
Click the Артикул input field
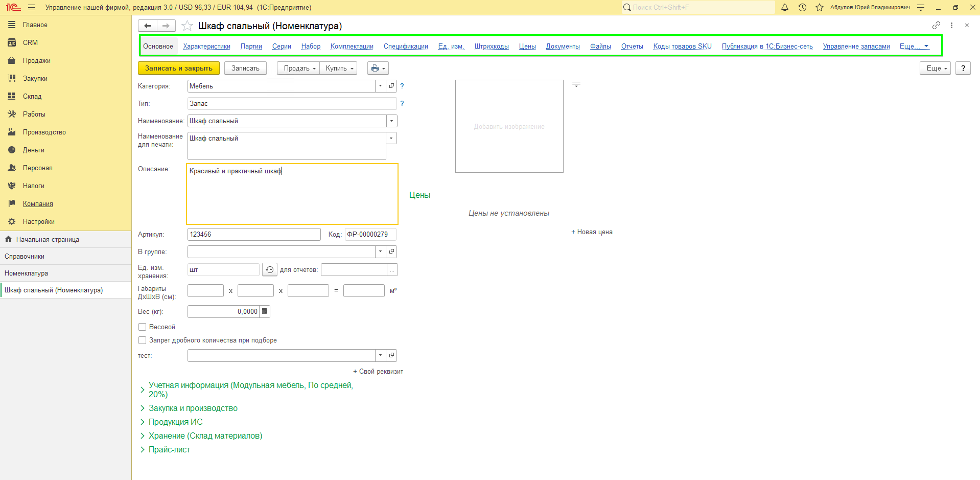[254, 234]
